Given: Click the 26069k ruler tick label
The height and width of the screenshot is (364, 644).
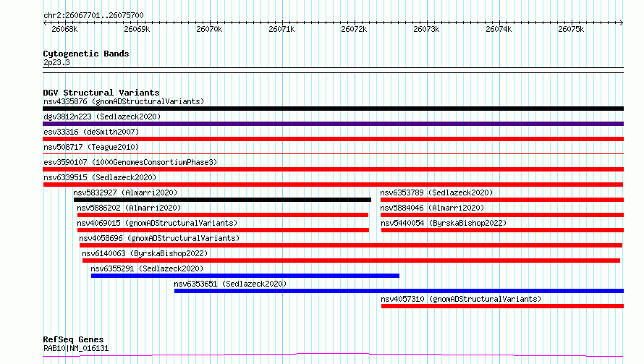Looking at the screenshot, I should point(137,29).
